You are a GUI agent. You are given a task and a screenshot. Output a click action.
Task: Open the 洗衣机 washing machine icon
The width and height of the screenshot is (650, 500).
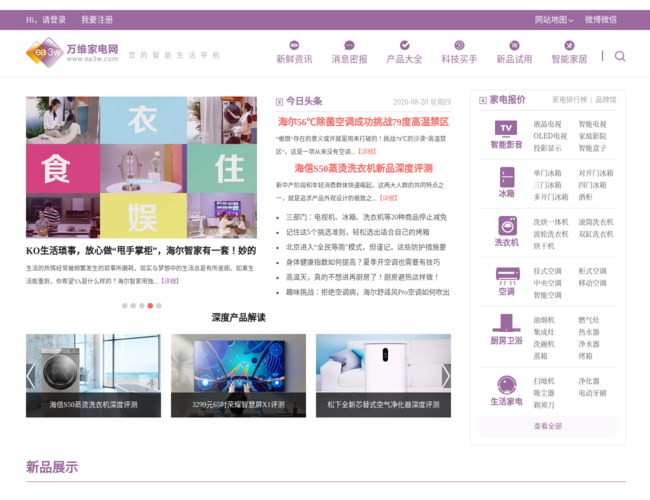tap(507, 226)
